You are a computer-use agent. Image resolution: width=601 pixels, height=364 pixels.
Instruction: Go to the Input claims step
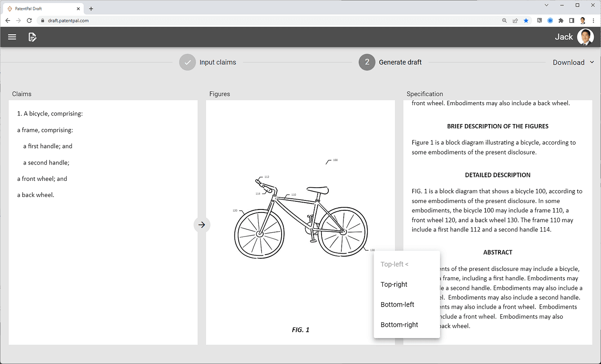click(x=218, y=62)
